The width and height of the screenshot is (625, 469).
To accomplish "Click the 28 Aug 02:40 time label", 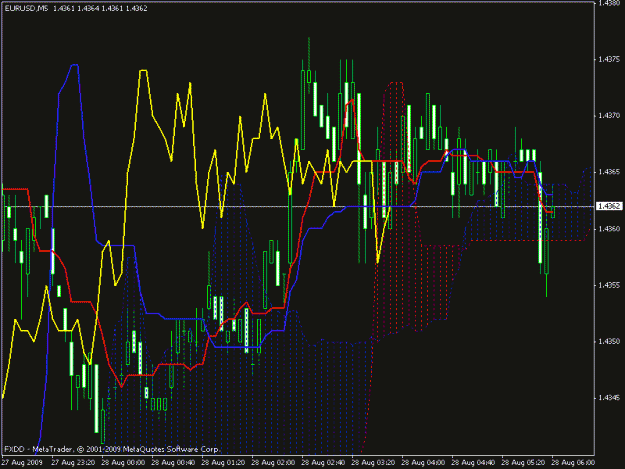I will pyautogui.click(x=323, y=463).
